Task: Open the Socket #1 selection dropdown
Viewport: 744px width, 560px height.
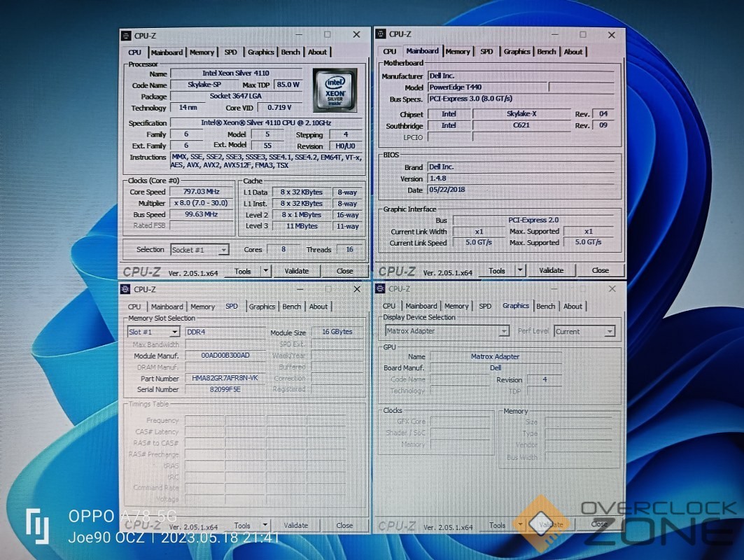Action: click(223, 250)
